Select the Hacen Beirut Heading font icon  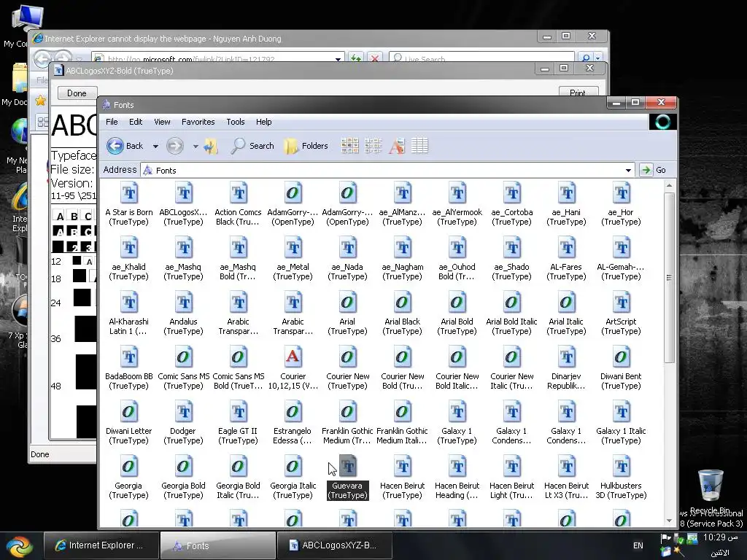[457, 467]
